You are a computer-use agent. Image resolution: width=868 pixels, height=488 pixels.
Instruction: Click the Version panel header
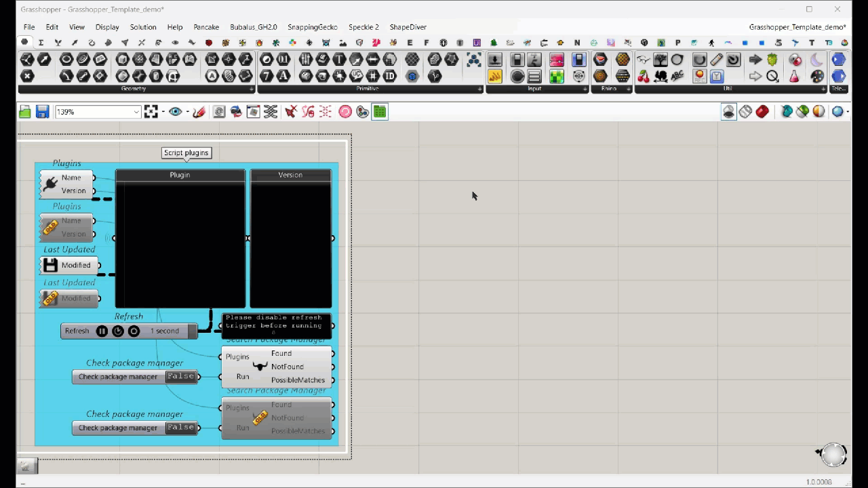[x=290, y=175]
